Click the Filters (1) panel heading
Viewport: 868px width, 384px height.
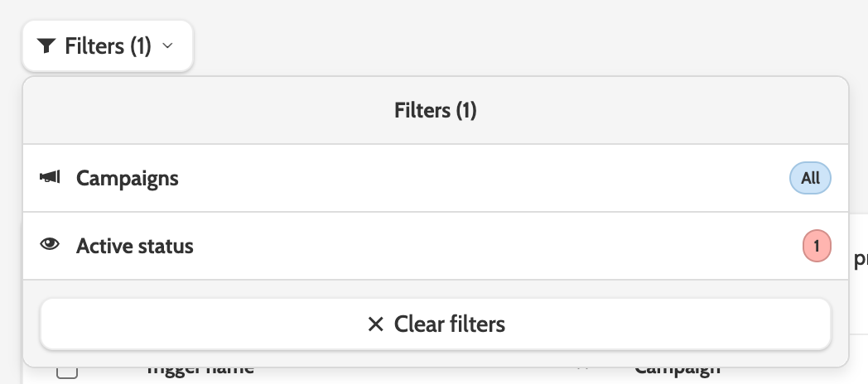[436, 111]
